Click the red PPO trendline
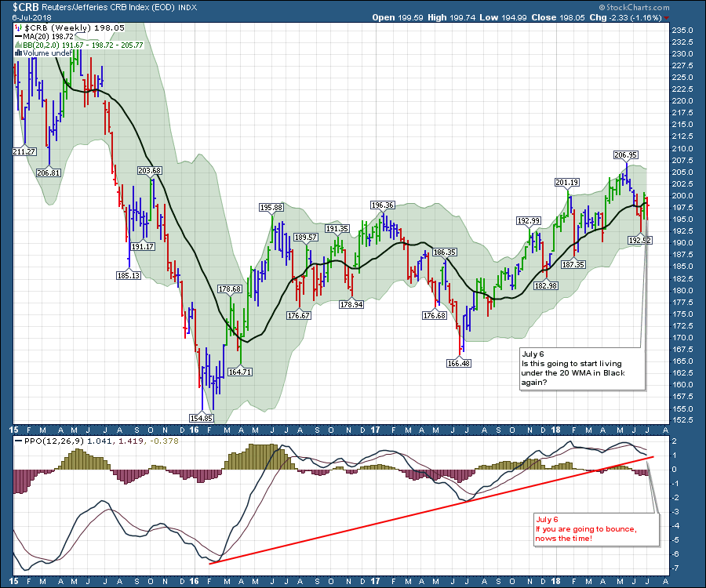This screenshot has width=706, height=588. click(x=431, y=510)
